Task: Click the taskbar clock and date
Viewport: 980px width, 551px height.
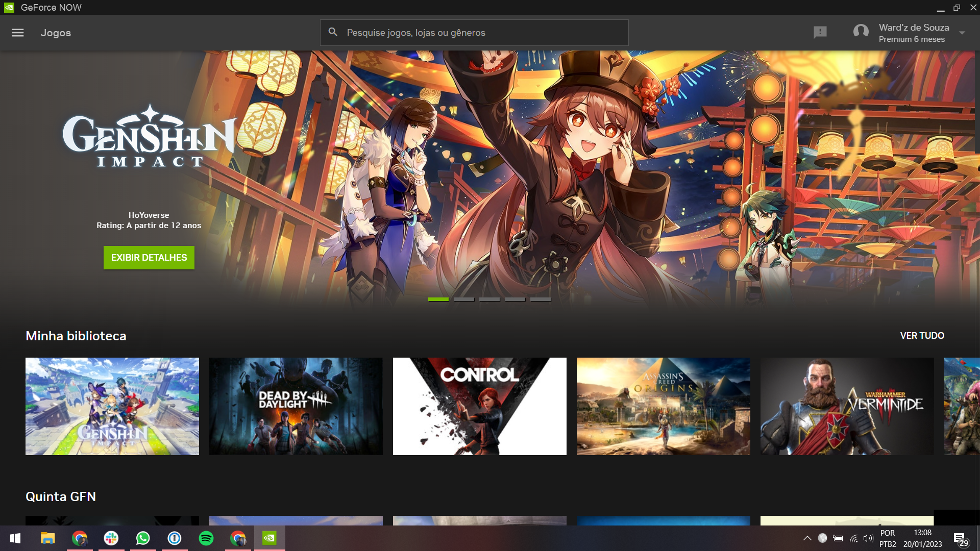Action: point(922,538)
